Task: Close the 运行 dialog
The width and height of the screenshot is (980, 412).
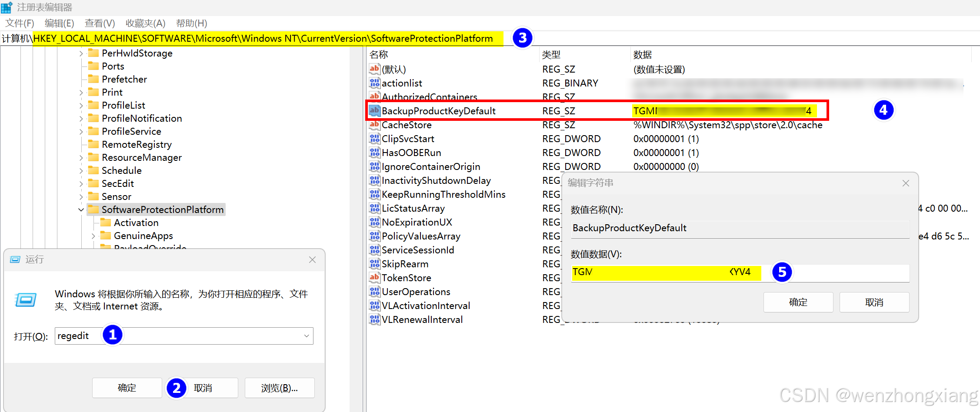Action: point(312,259)
